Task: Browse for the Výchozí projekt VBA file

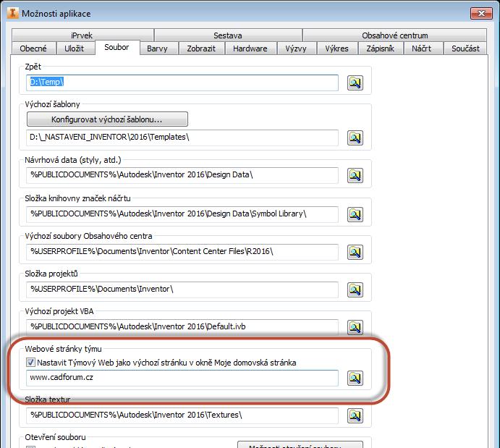Action: [x=355, y=327]
